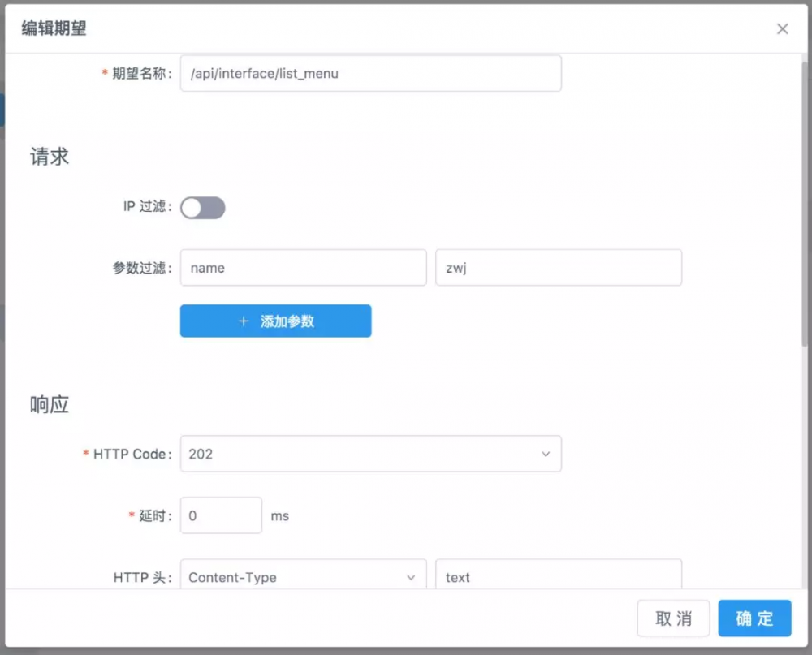Viewport: 812px width, 655px height.
Task: Click the required asterisk beside 期望名称
Action: 104,73
